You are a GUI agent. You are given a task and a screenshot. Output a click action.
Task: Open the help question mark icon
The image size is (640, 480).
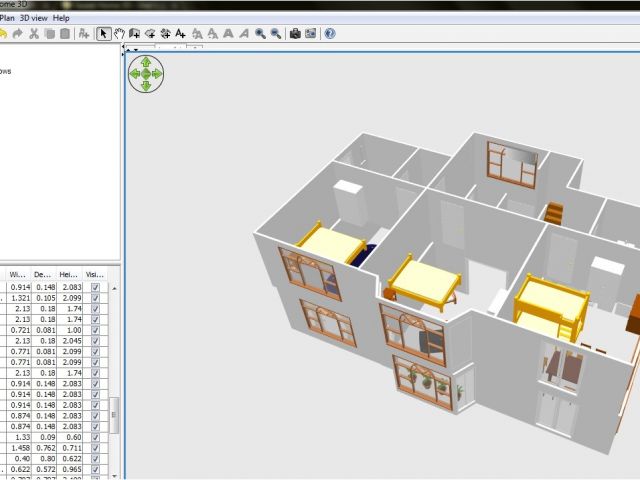(330, 33)
